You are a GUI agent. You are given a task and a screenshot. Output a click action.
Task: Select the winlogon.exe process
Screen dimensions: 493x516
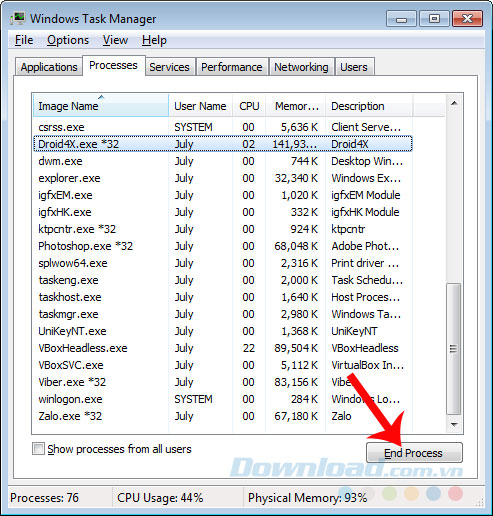(223, 399)
